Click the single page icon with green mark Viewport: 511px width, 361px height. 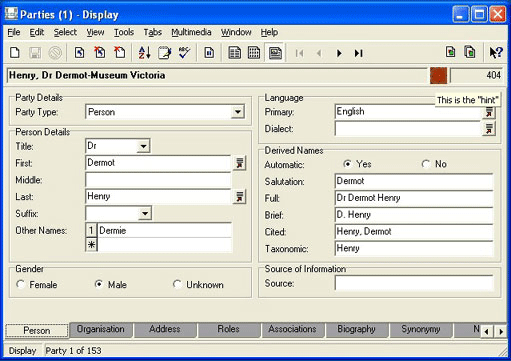click(x=450, y=52)
